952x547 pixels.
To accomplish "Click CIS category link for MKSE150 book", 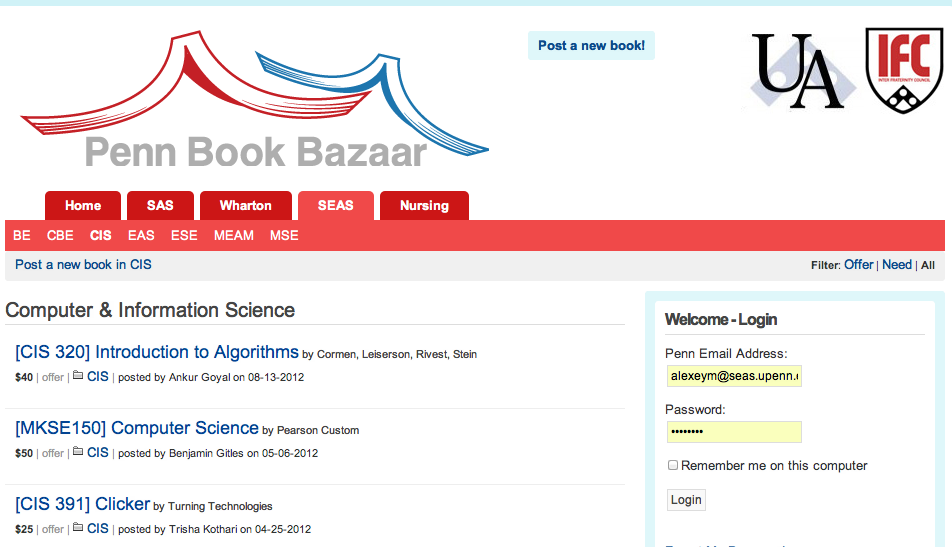I will pyautogui.click(x=98, y=452).
